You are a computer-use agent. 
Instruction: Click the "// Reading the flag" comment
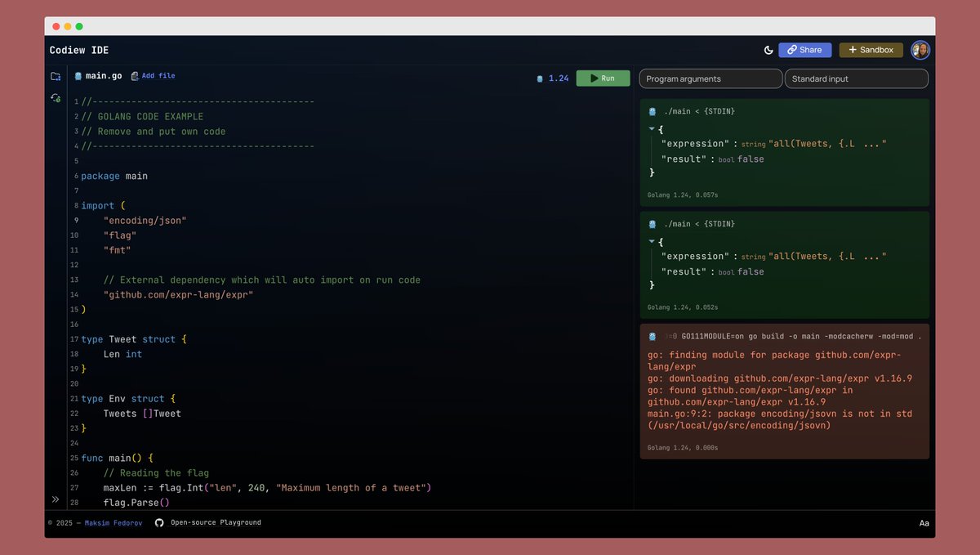[156, 473]
